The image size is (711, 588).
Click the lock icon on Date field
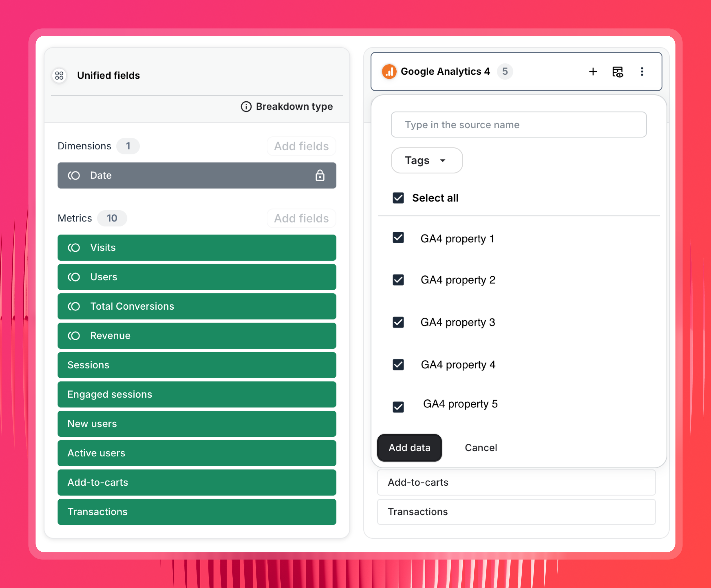[320, 176]
